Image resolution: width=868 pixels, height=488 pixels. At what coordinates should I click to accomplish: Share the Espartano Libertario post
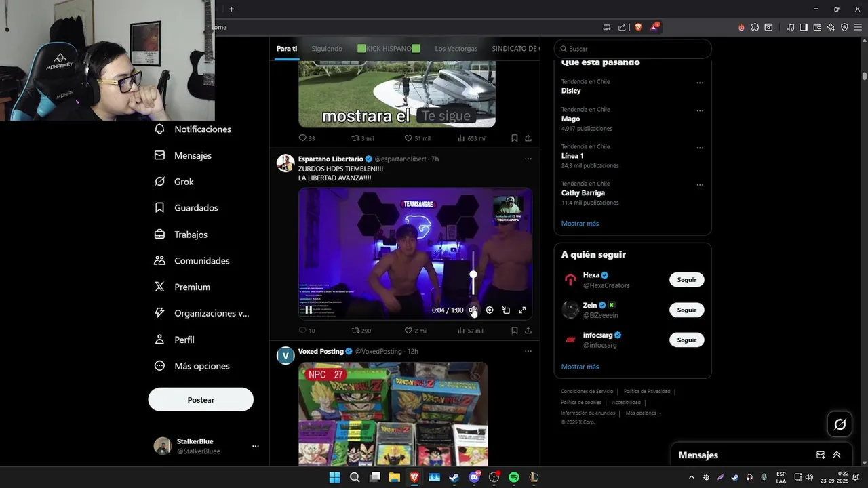point(528,331)
